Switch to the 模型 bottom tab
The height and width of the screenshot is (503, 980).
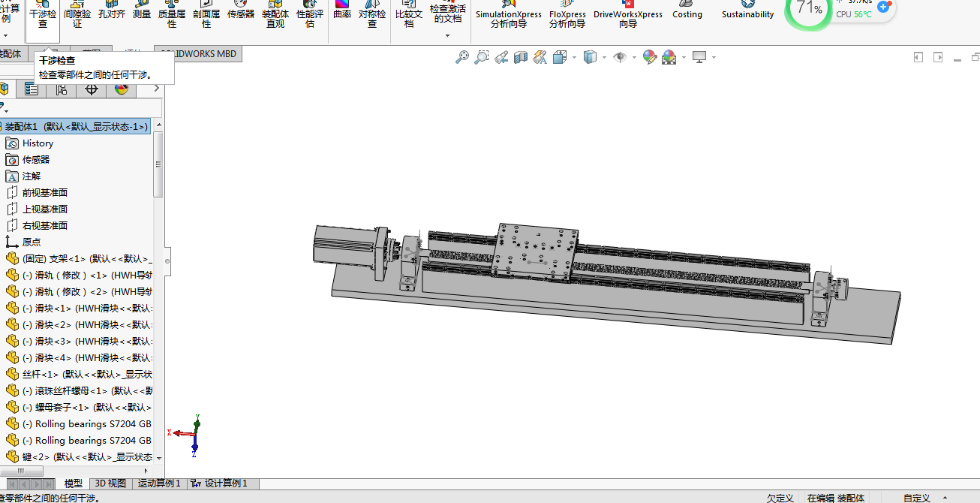click(74, 483)
